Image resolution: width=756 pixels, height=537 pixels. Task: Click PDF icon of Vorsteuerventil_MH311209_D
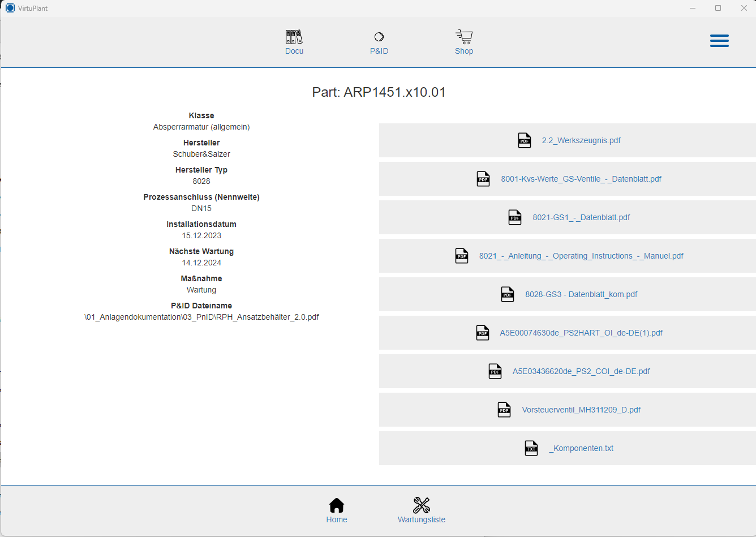coord(504,410)
